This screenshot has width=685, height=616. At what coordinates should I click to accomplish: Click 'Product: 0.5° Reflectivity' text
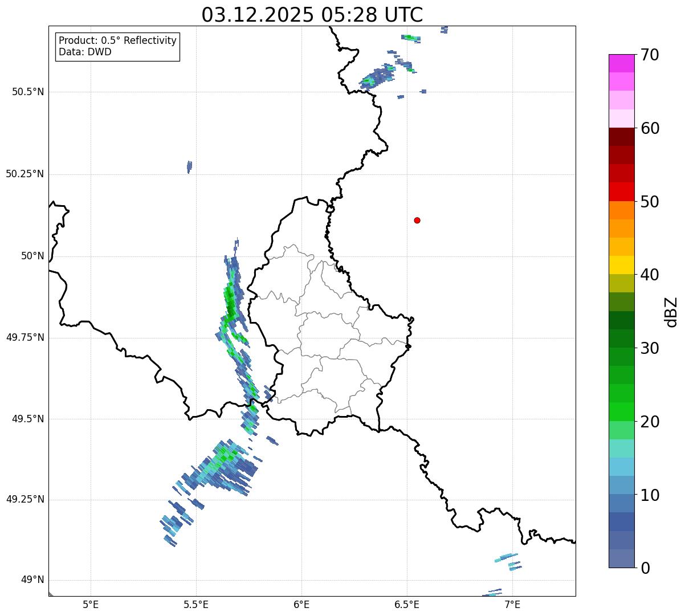click(117, 41)
